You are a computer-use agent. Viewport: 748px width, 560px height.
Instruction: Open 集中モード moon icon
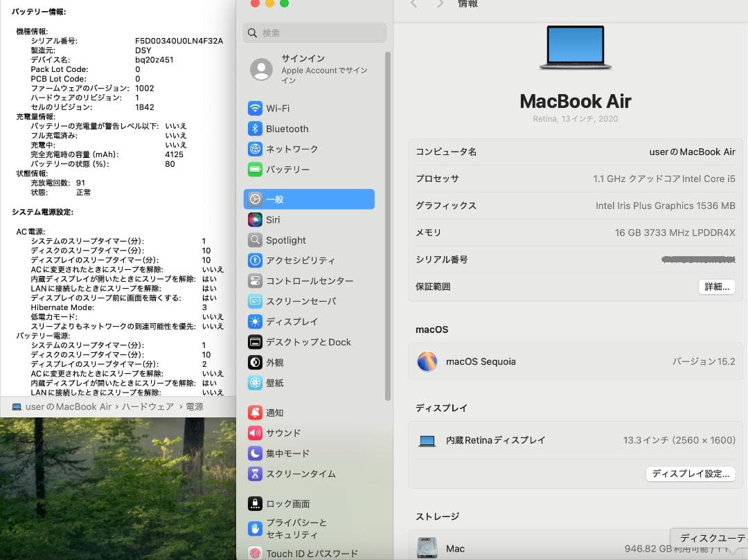pyautogui.click(x=255, y=453)
